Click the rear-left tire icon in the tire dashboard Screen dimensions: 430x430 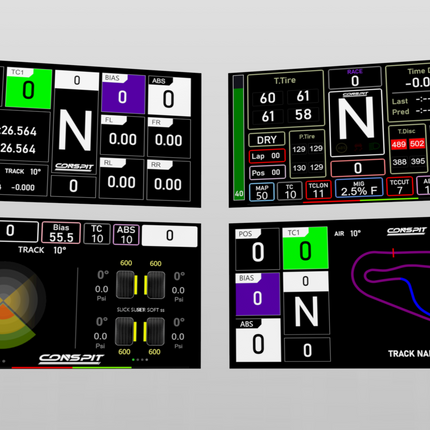coord(124,331)
